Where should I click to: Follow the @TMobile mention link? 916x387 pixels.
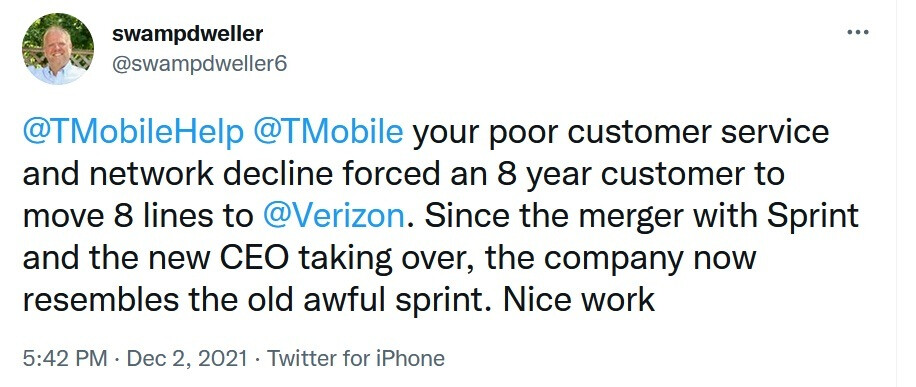click(x=328, y=133)
